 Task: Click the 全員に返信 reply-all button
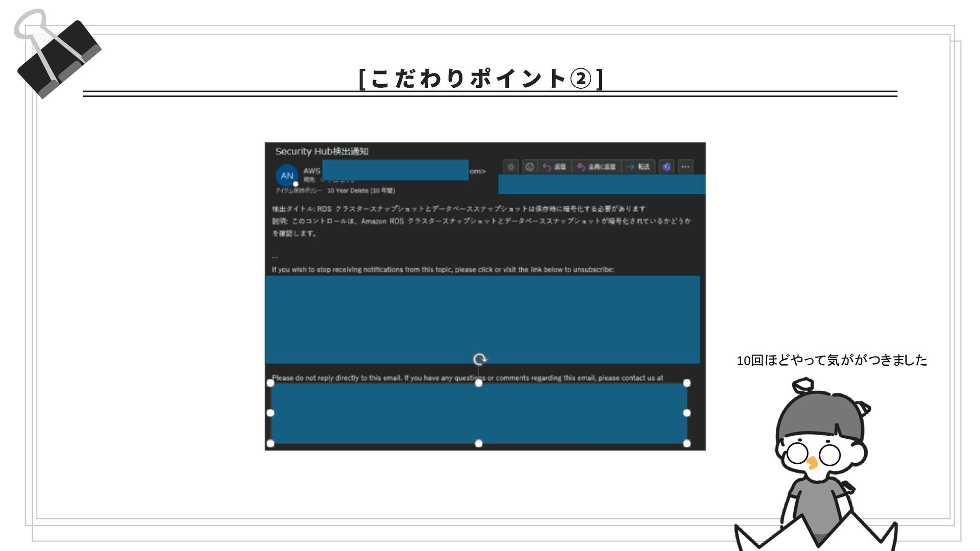596,167
